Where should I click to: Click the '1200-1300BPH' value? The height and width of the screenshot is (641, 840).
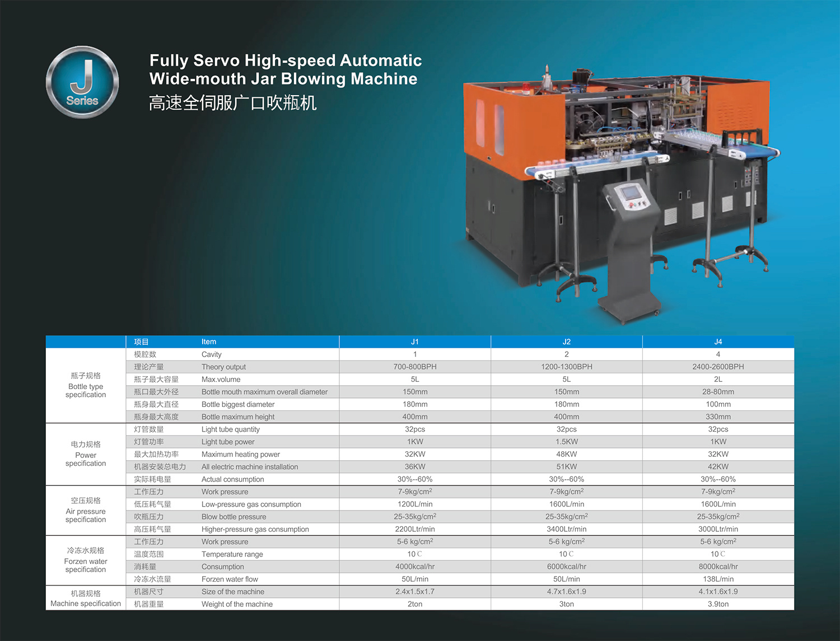(567, 367)
